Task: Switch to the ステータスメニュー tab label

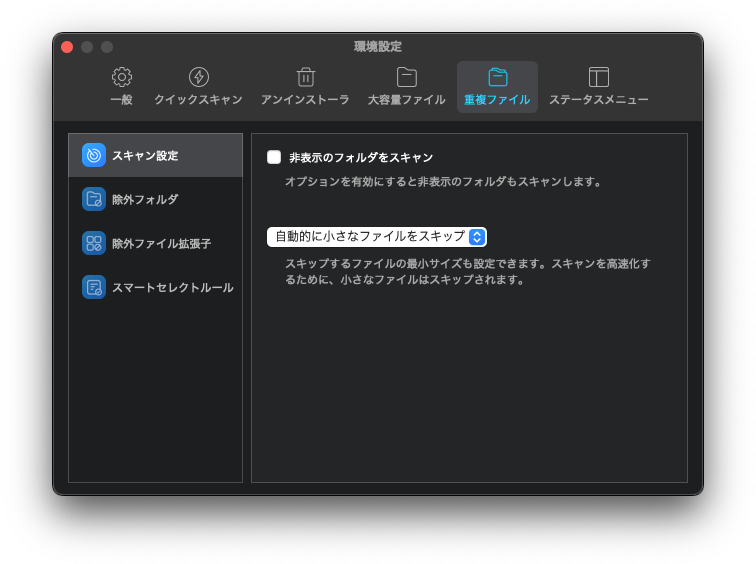Action: pos(598,100)
